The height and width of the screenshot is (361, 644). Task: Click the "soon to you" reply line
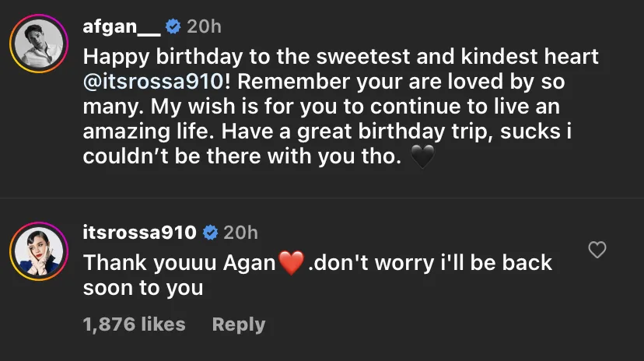click(x=143, y=288)
